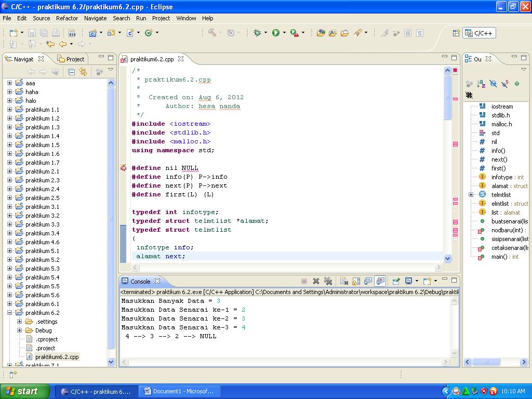The height and width of the screenshot is (399, 532).
Task: Open the Run button dropdown arrow
Action: click(x=284, y=33)
